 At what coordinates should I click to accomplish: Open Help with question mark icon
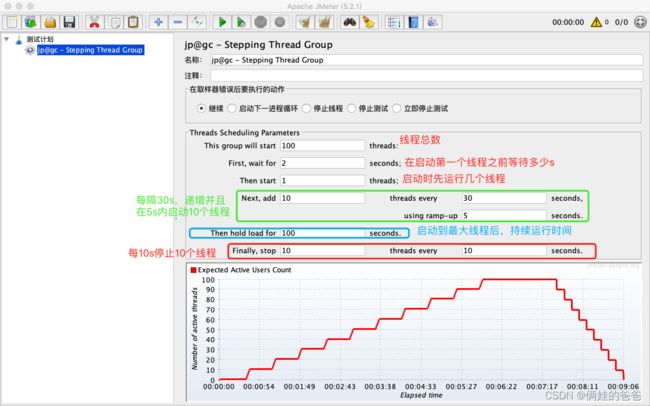(x=413, y=22)
